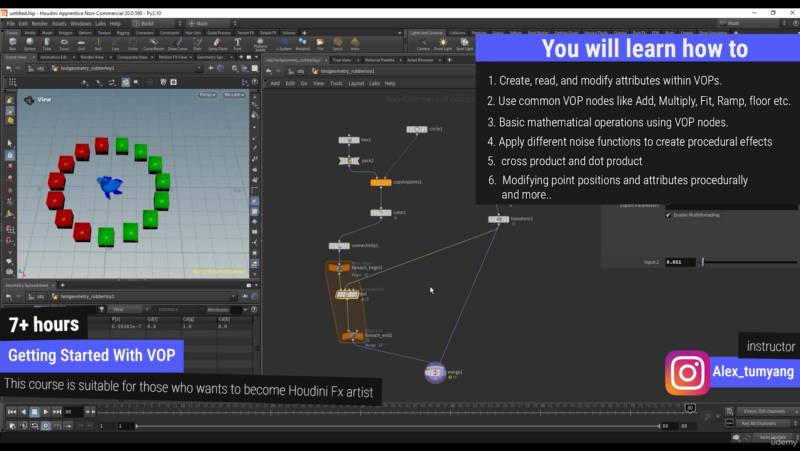The height and width of the screenshot is (451, 800).
Task: Open the Windows menu
Action: (x=81, y=23)
